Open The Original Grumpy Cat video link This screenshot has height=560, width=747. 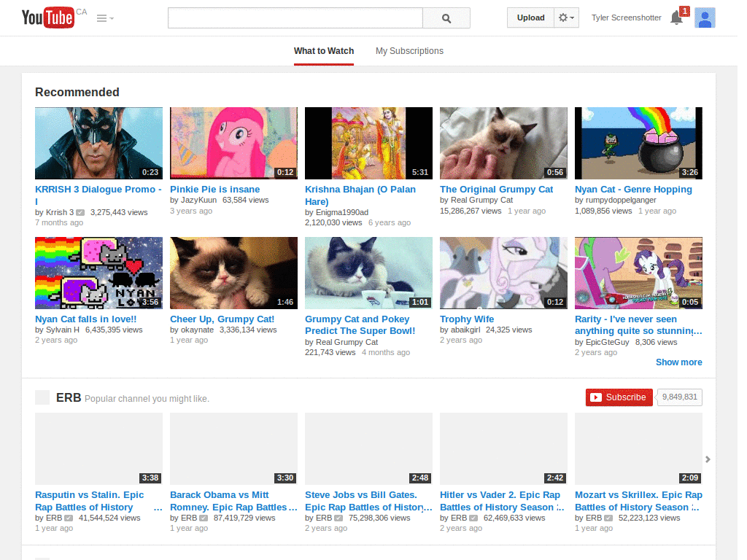click(496, 189)
